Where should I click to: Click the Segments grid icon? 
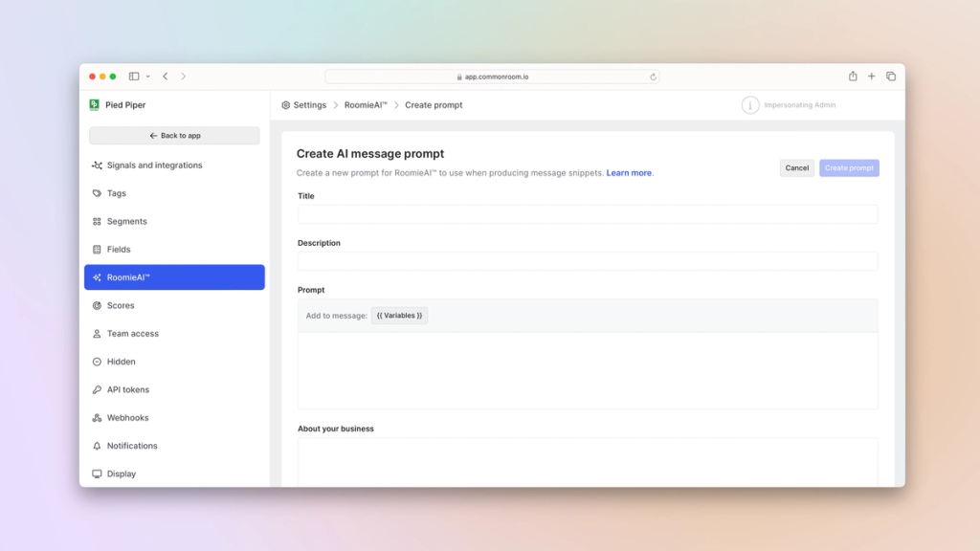(97, 222)
